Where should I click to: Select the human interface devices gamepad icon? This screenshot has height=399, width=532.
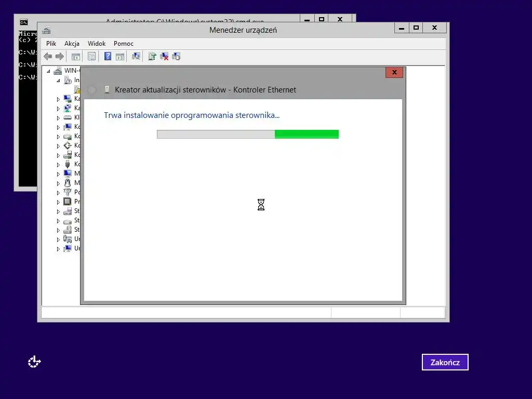[x=68, y=239]
